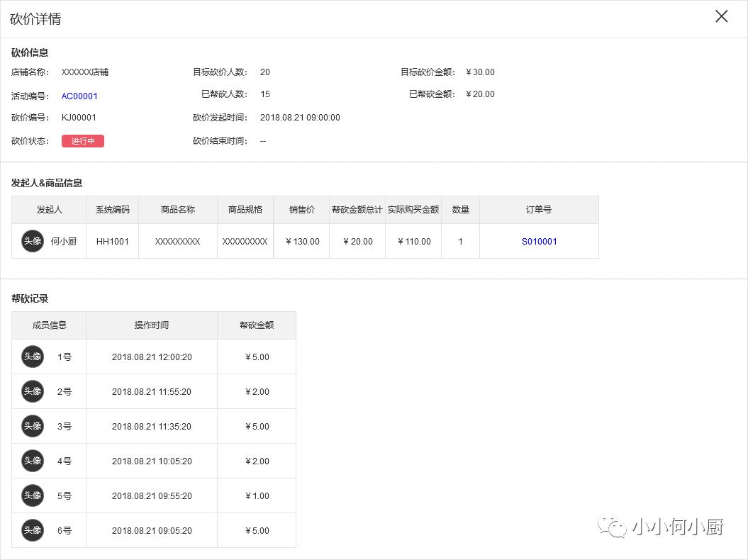
Task: Close the 砍价详情 dialog
Action: [721, 16]
